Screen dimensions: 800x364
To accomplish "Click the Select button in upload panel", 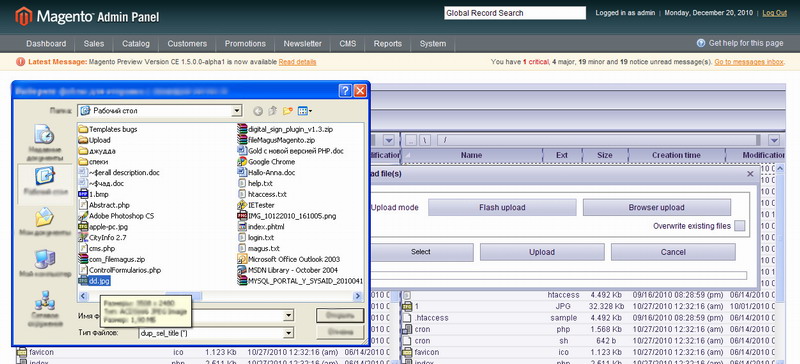I will coord(421,252).
